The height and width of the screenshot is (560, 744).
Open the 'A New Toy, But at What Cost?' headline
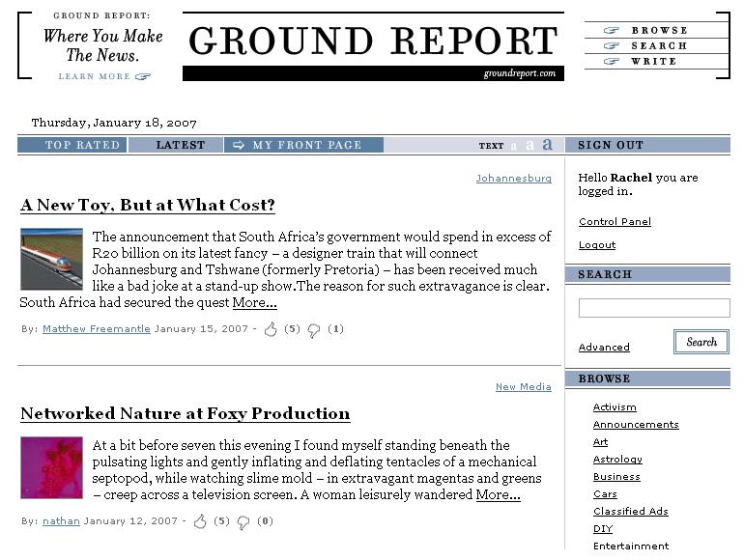coord(148,206)
